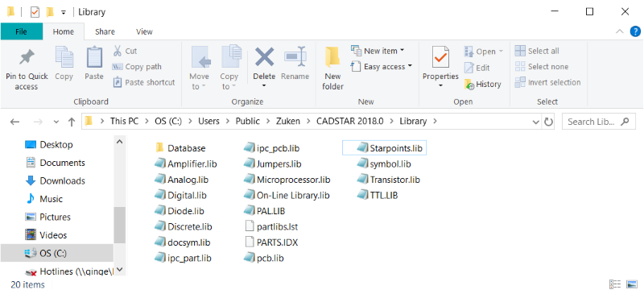
Task: Select the partlibs.lst file
Action: [x=271, y=226]
